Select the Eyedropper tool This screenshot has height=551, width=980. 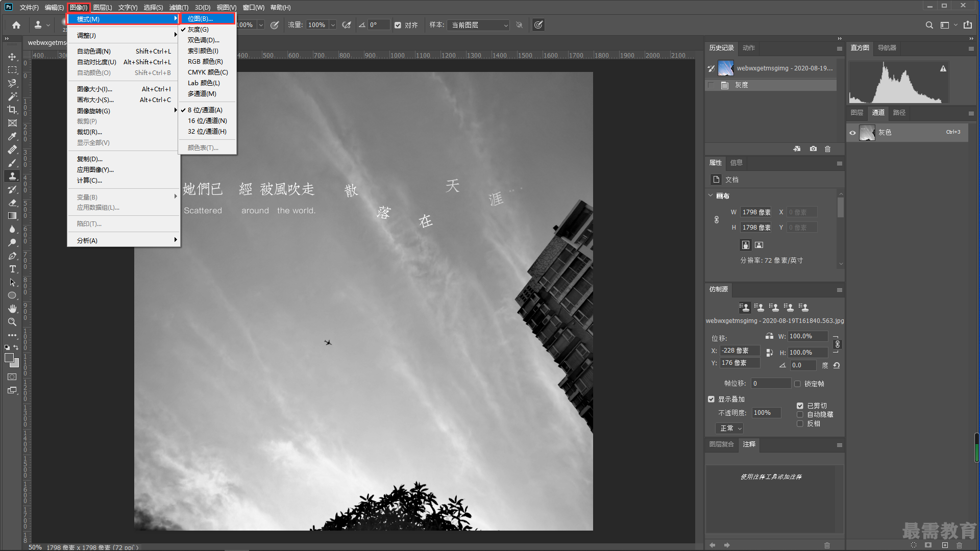tap(12, 136)
